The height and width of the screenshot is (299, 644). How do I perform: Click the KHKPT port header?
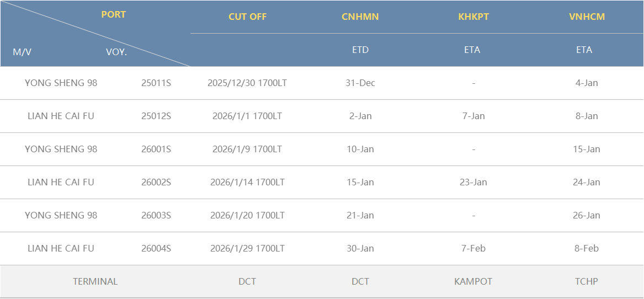pyautogui.click(x=473, y=17)
